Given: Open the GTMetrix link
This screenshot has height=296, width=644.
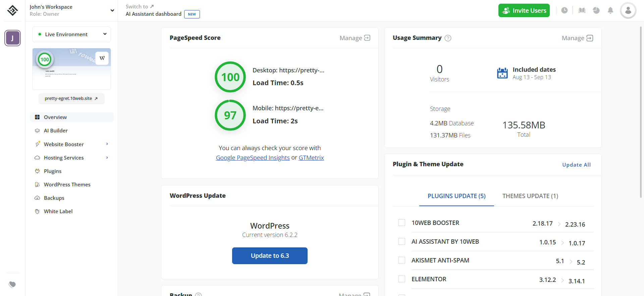Looking at the screenshot, I should 311,158.
